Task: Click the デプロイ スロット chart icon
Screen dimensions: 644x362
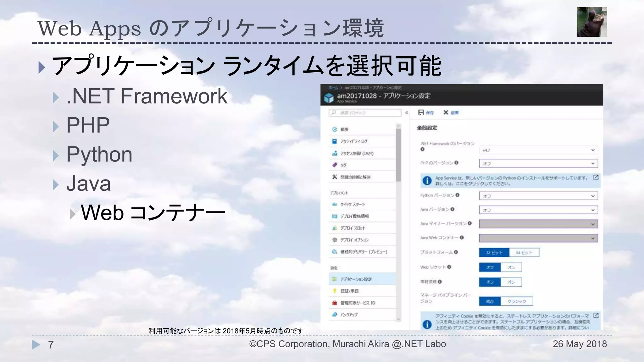Action: pos(335,228)
